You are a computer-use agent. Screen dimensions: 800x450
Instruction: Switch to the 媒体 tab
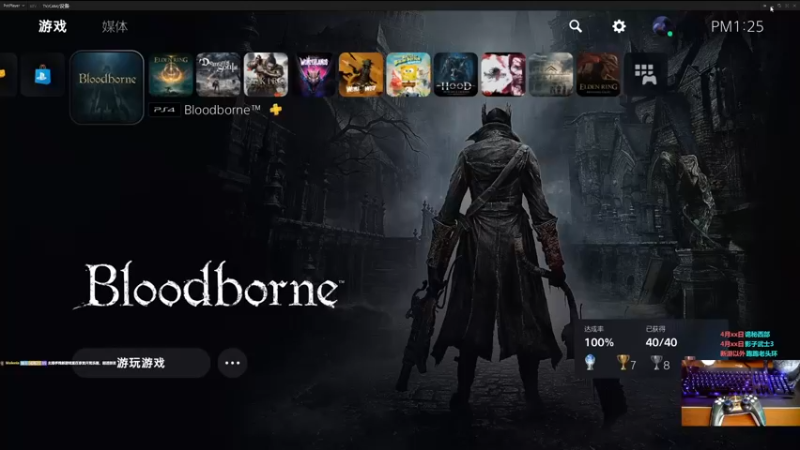click(115, 27)
